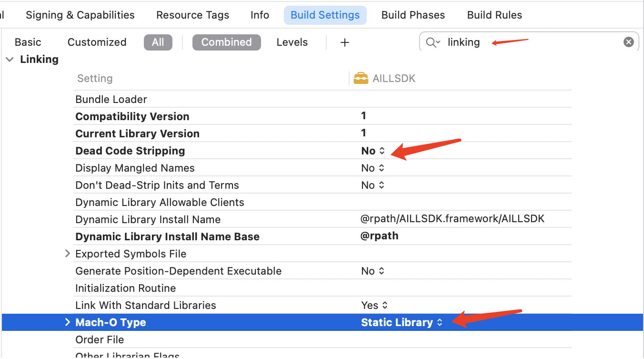Switch to the Build Phases tab
The height and width of the screenshot is (359, 644).
[x=413, y=15]
